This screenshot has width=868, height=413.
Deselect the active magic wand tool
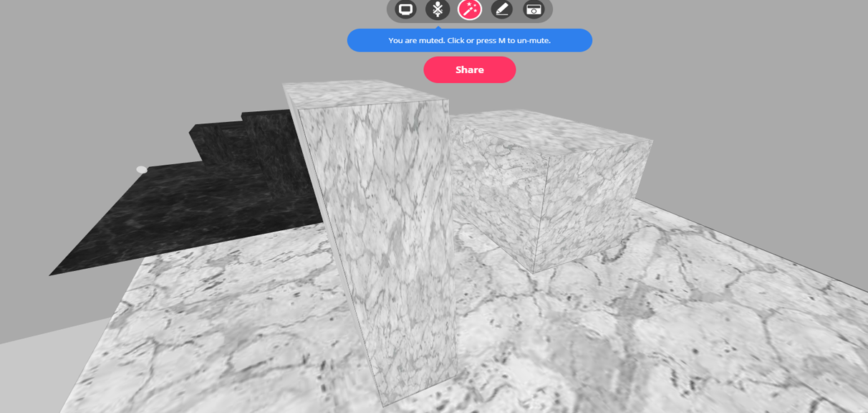pos(470,11)
